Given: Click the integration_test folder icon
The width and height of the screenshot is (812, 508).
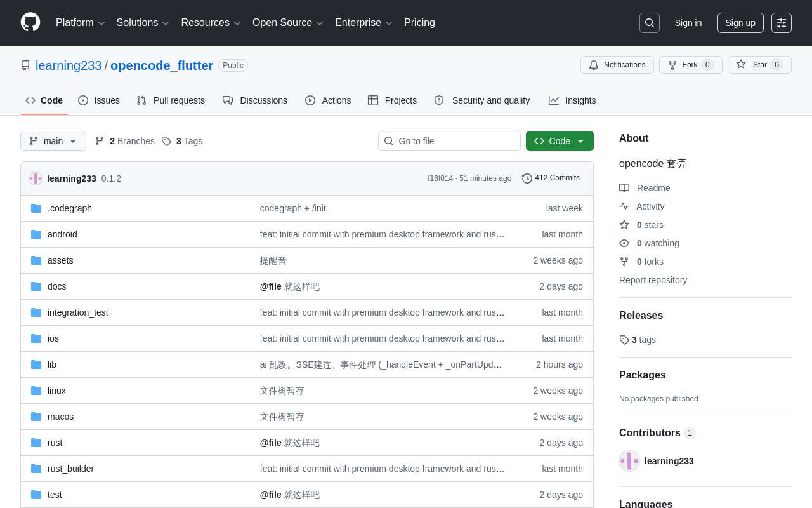Looking at the screenshot, I should tap(36, 312).
